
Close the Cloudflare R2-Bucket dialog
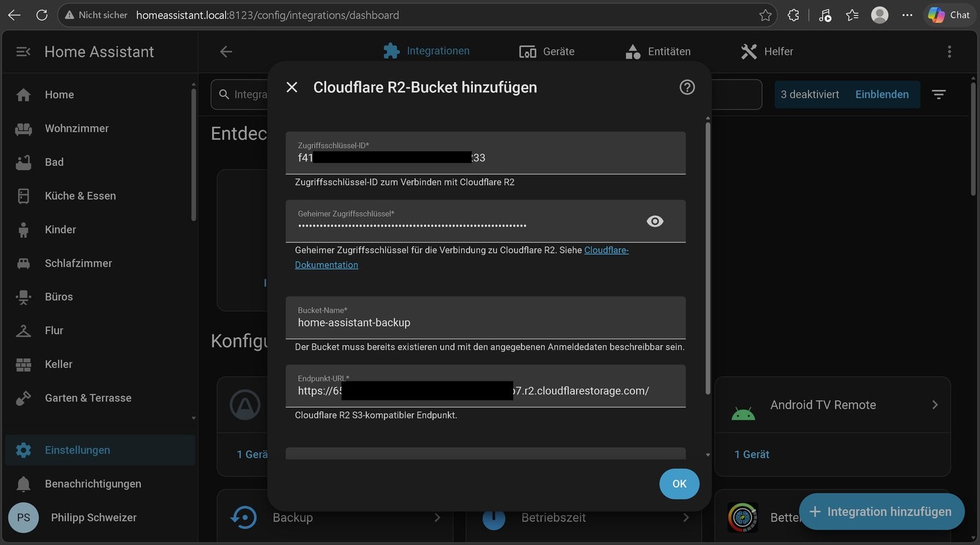coord(292,88)
